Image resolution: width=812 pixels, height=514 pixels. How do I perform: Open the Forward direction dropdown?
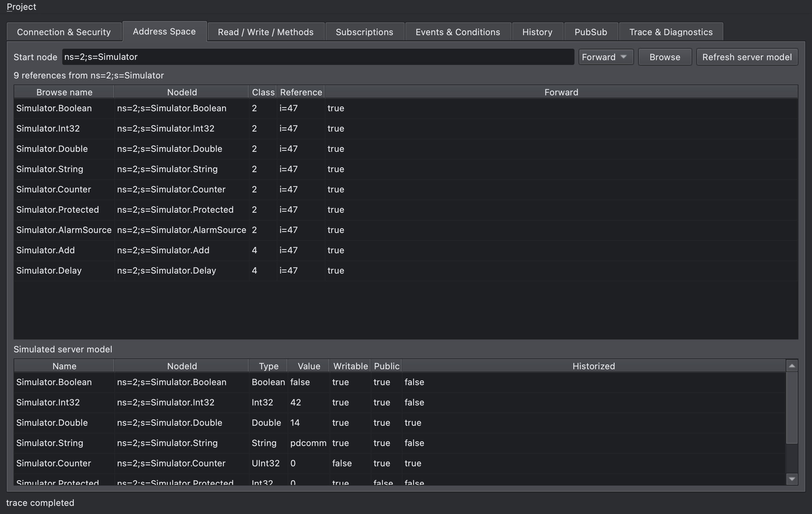coord(606,57)
